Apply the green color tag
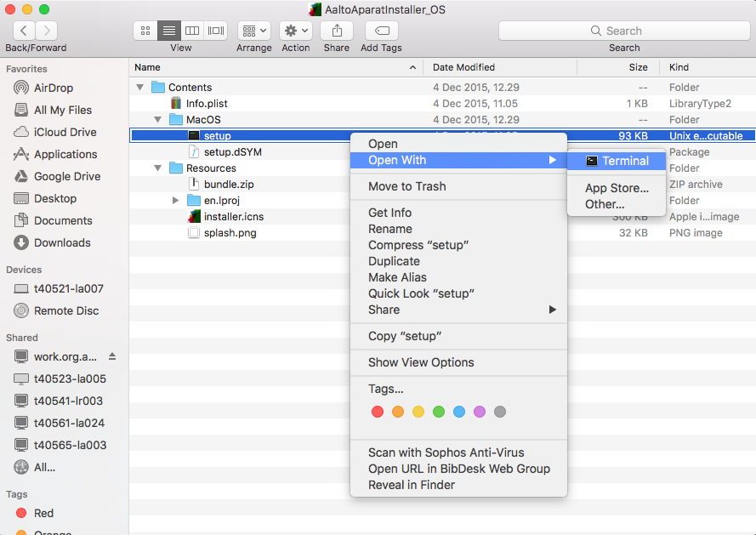Viewport: 756px width, 535px height. point(439,412)
